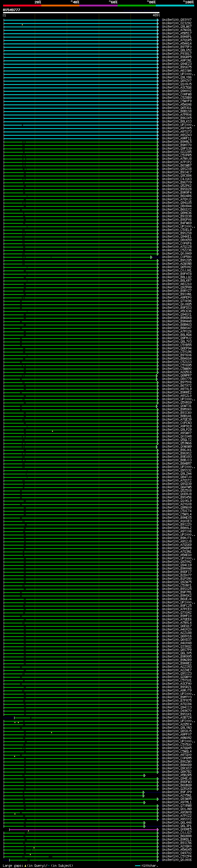This screenshot has height=868, width=197.
Task: Select hit UniRef100_Q60D37
Action: click(176, 640)
